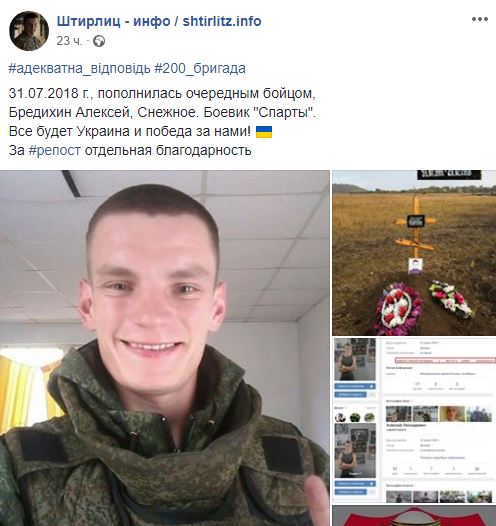496x526 pixels.
Task: Open the partially visible red photo at bottom
Action: tap(414, 516)
